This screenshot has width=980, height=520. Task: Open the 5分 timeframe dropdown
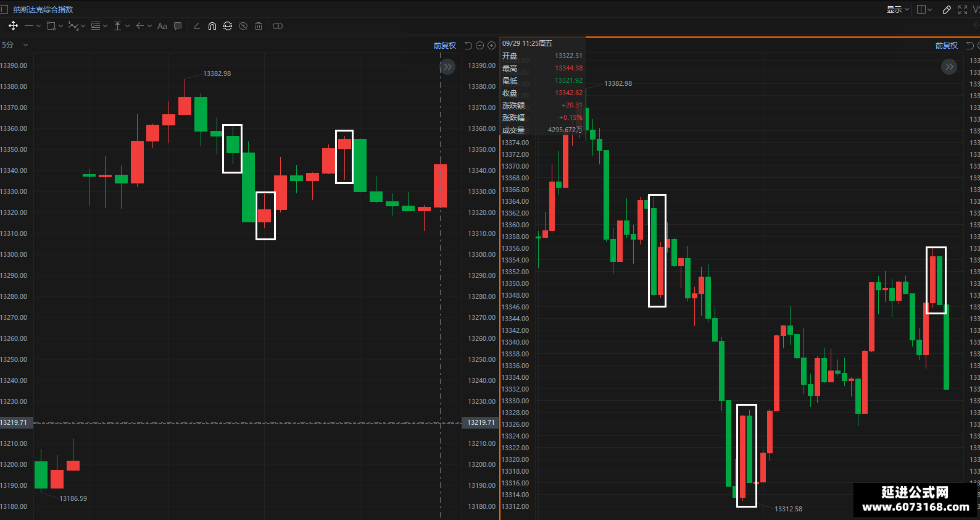coord(15,45)
